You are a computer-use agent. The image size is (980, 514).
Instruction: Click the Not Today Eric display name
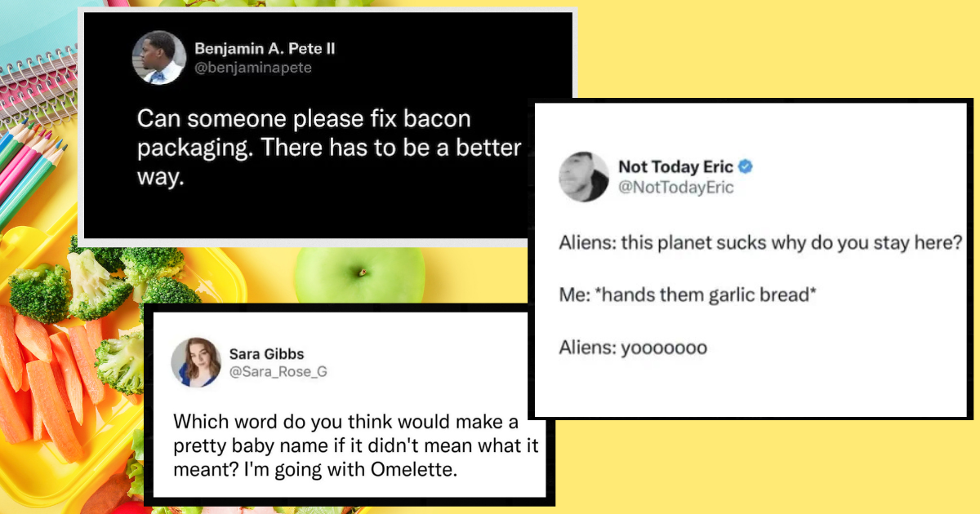pos(675,167)
